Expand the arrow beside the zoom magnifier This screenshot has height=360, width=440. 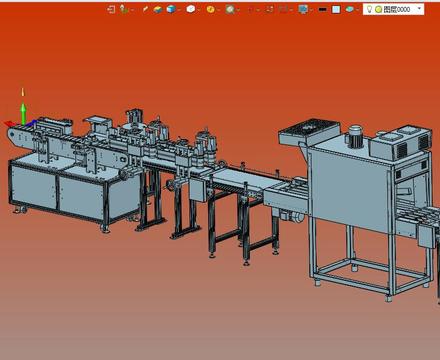238,10
